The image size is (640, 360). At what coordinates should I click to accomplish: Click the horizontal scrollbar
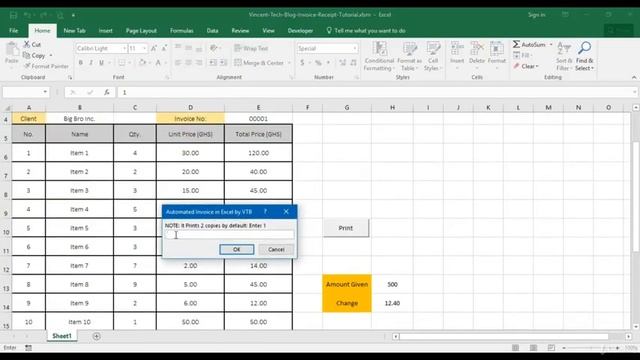click(x=504, y=336)
